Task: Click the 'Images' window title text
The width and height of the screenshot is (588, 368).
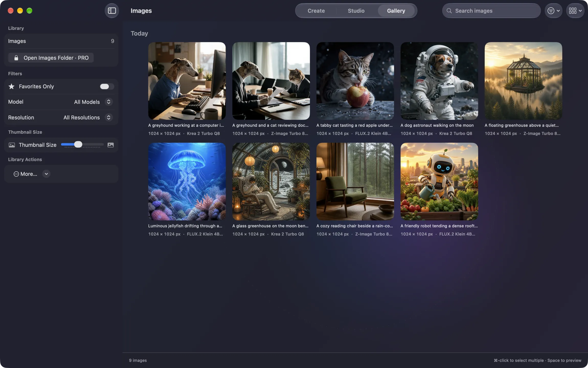Action: 141,11
